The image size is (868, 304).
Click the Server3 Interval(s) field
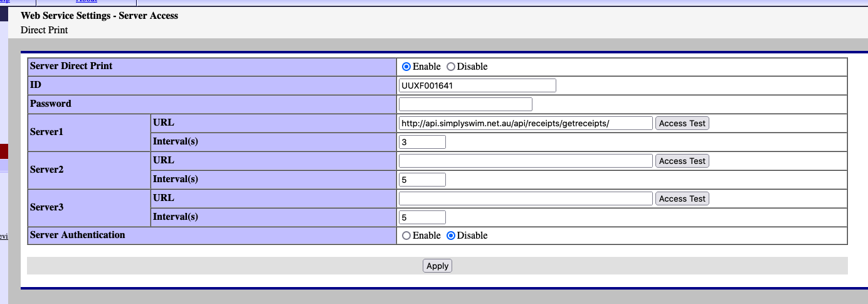tap(422, 217)
